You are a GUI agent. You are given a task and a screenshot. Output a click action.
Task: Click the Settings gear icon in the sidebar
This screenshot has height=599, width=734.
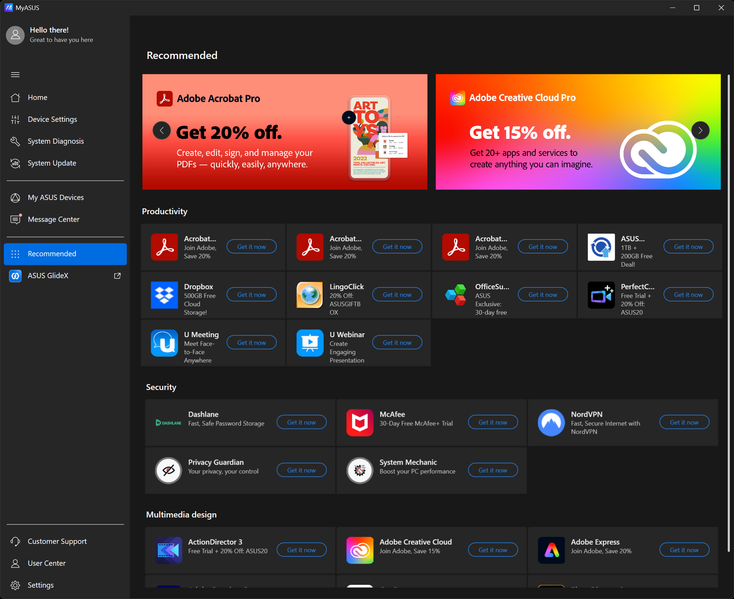[15, 585]
